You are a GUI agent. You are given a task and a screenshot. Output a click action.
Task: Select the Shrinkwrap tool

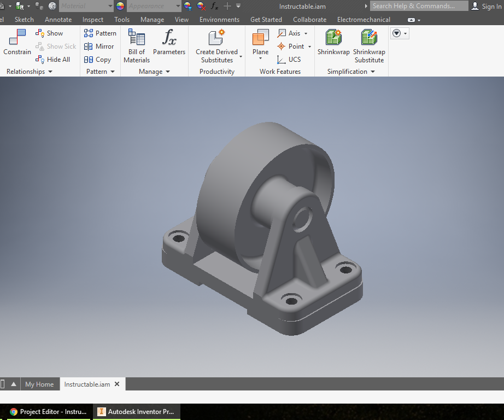[x=333, y=45]
